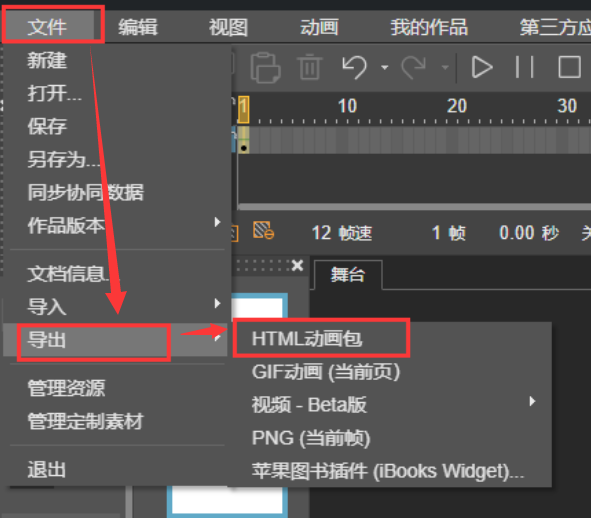Open the undo history dropdown arrow
This screenshot has width=591, height=518.
[x=384, y=67]
